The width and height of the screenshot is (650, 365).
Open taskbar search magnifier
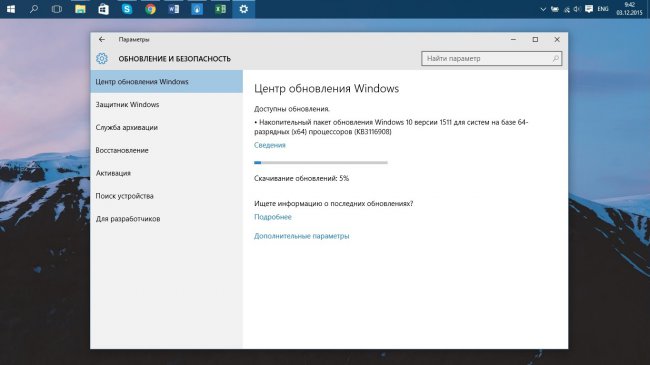click(x=34, y=9)
